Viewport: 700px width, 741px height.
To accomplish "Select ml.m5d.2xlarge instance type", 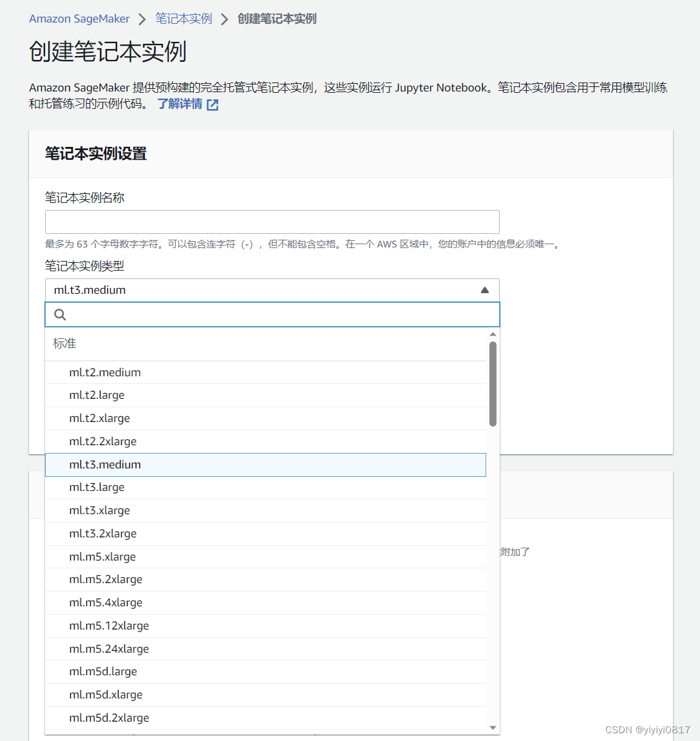I will point(265,718).
